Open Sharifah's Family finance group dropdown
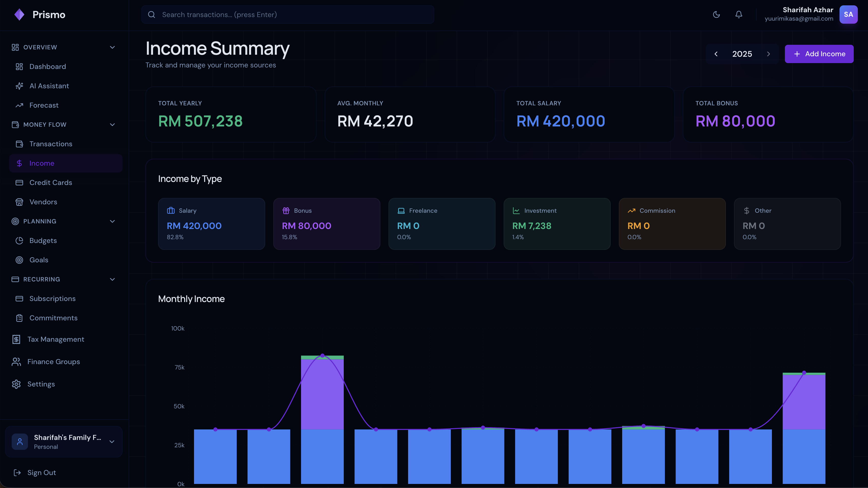 point(112,442)
